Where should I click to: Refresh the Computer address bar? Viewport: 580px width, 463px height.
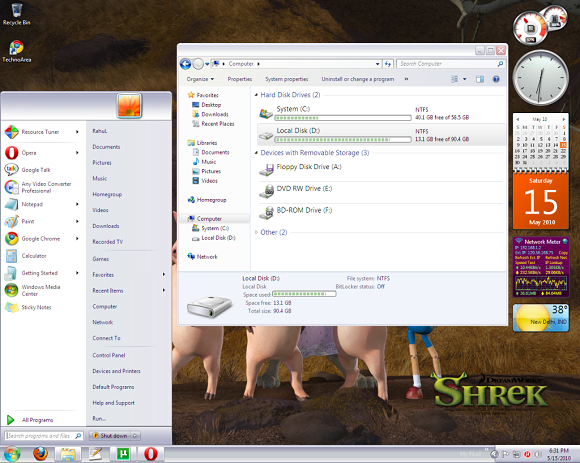387,64
